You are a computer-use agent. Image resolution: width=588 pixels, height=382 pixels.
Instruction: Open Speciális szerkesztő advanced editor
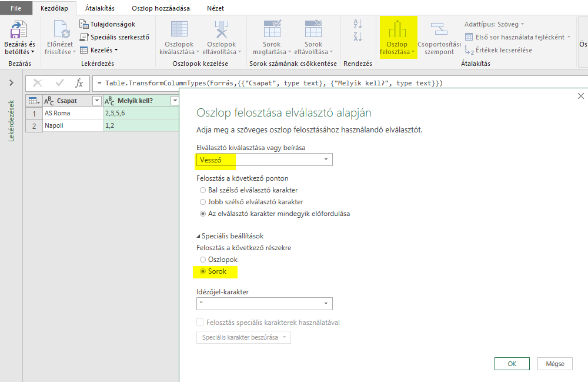pos(115,36)
